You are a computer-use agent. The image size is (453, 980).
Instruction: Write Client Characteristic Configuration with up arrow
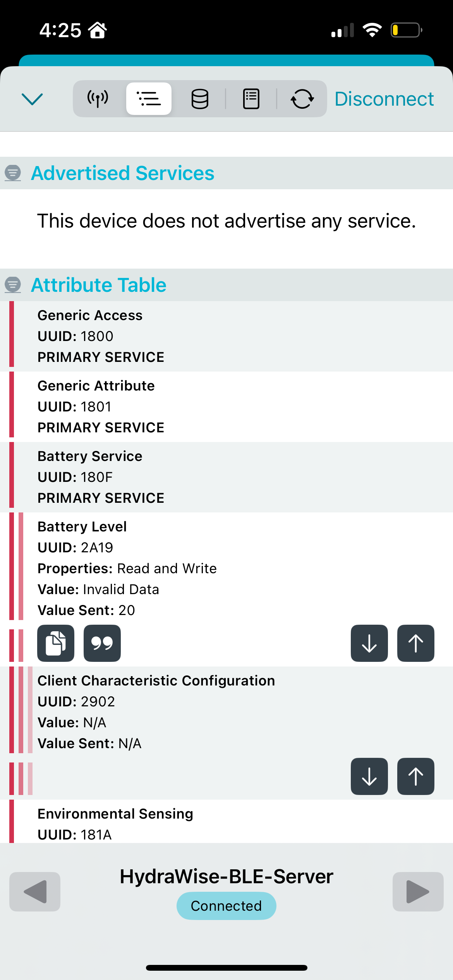[x=415, y=776]
